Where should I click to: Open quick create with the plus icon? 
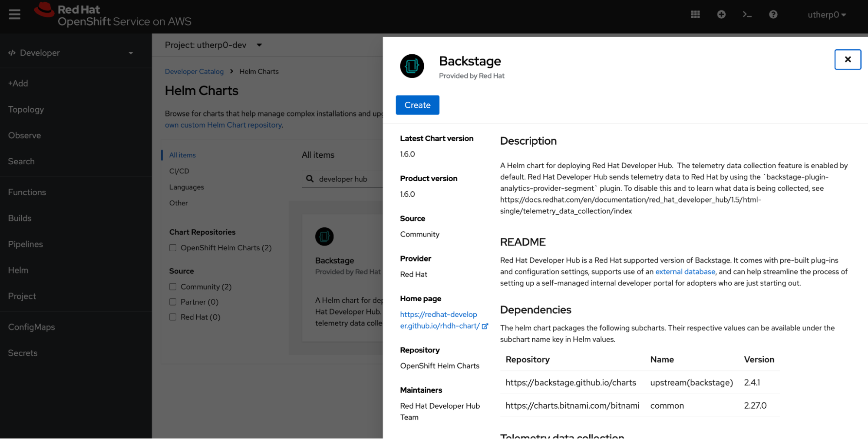(721, 14)
